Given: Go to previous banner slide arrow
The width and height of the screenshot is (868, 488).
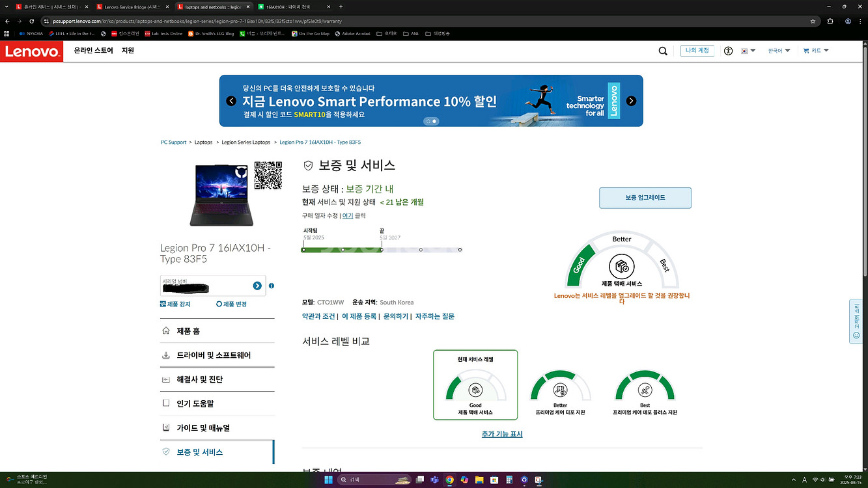Looking at the screenshot, I should pos(231,101).
